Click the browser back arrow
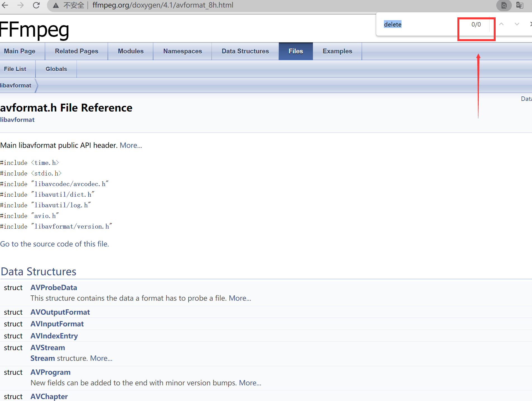Viewport: 532px width, 401px height. click(x=5, y=5)
